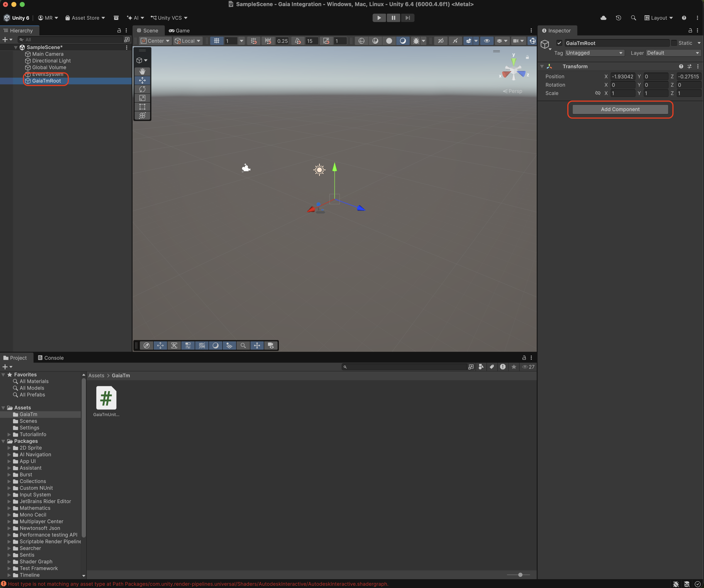Expand the TutorialInfo folder
The width and height of the screenshot is (704, 588).
9,434
